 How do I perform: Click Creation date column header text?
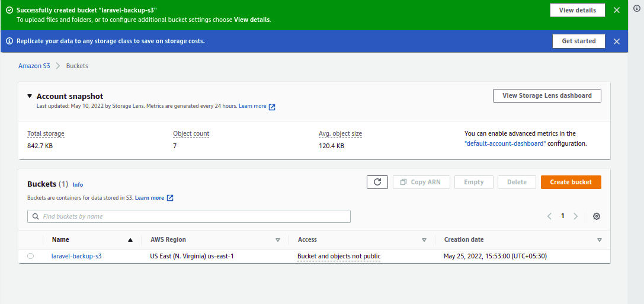click(x=464, y=239)
